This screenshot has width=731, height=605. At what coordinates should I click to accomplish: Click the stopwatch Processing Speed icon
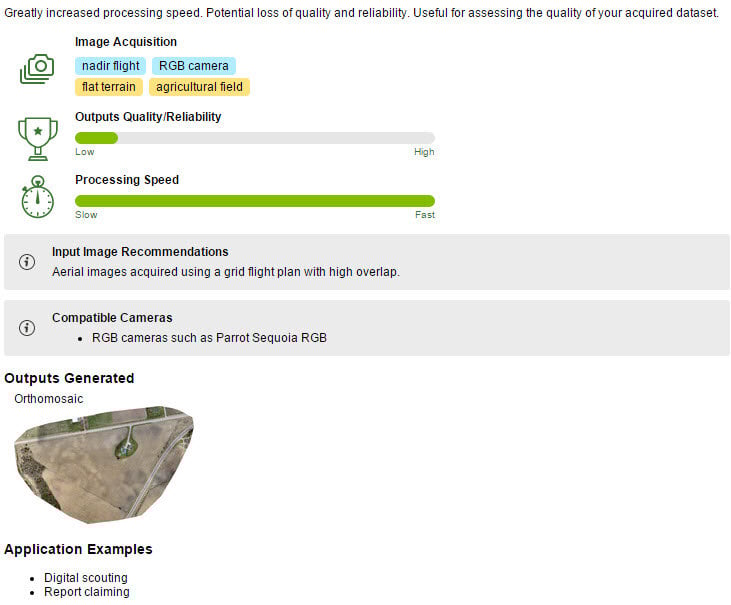(x=37, y=197)
